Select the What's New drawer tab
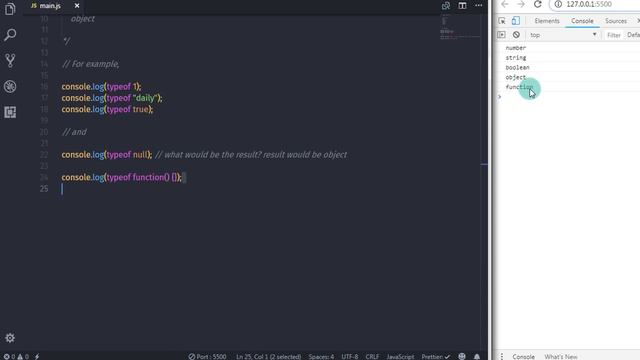This screenshot has width=640, height=360. tap(560, 356)
